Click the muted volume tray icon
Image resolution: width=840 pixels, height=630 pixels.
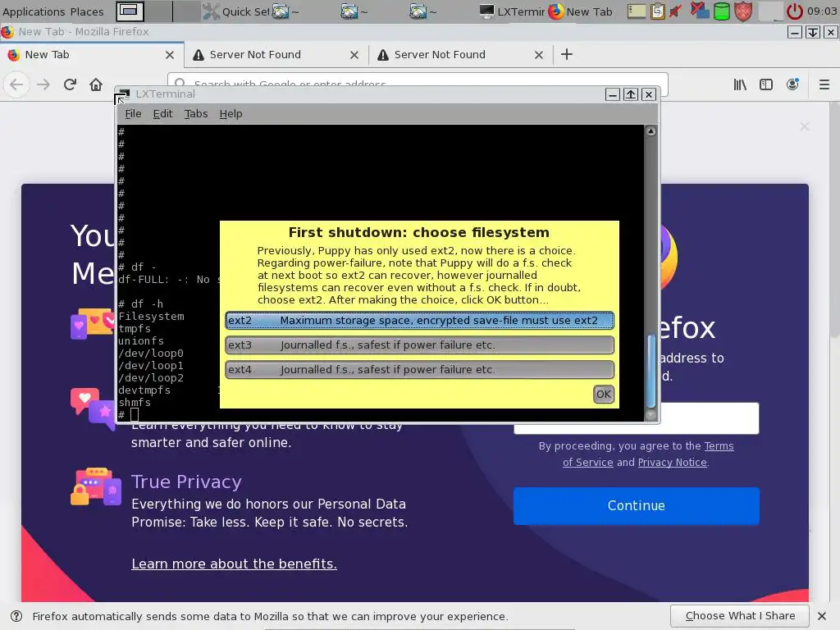[x=676, y=11]
